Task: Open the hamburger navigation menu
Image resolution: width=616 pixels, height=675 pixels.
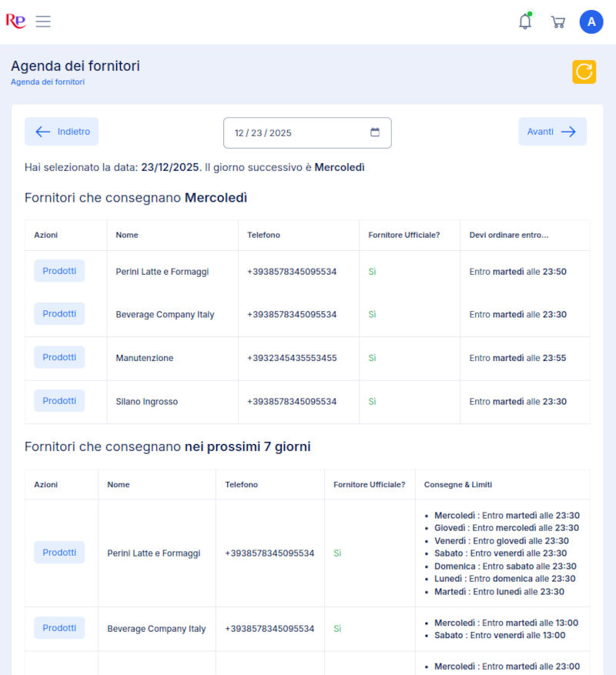Action: pos(43,22)
